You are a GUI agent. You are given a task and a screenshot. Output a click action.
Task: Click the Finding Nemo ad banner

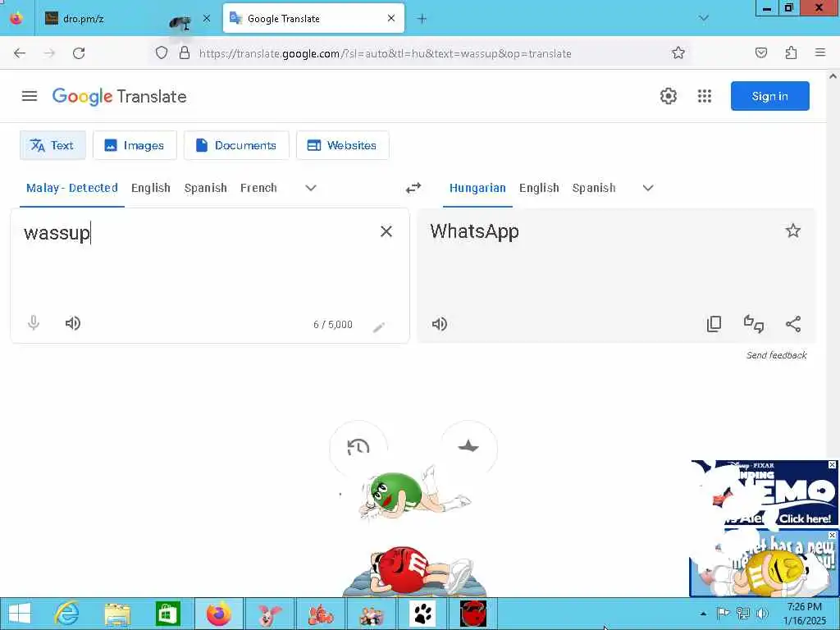tap(765, 493)
